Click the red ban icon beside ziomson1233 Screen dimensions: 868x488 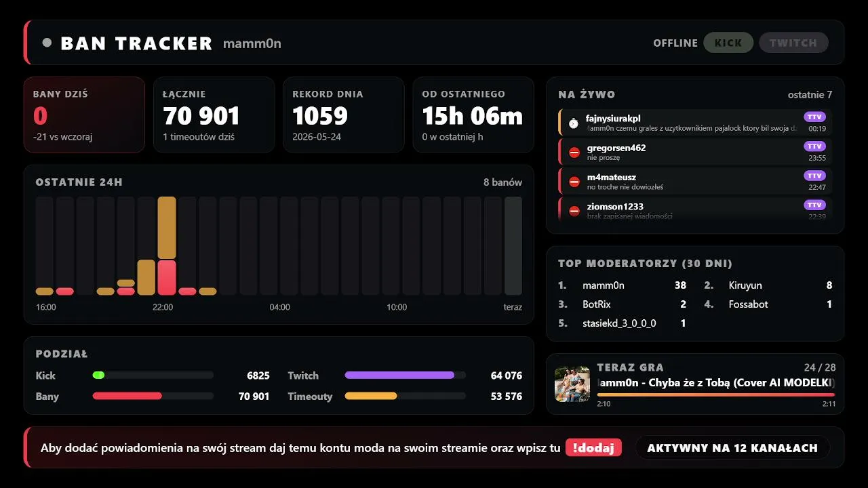pos(574,211)
